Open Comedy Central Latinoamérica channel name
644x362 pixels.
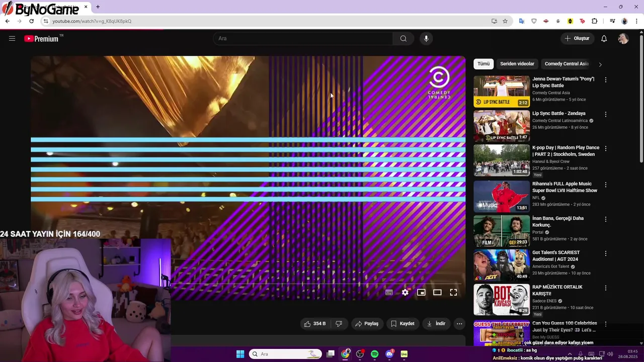point(560,121)
